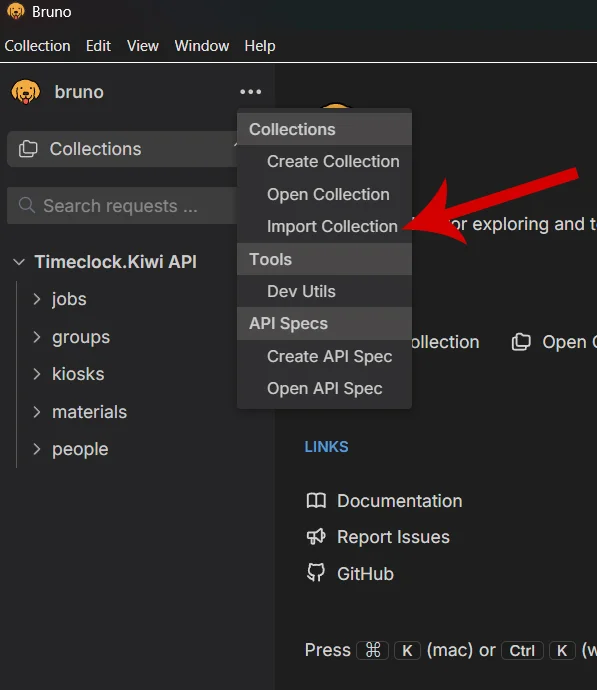Expand the kiosks folder chevron
Image resolution: width=597 pixels, height=690 pixels.
point(37,374)
